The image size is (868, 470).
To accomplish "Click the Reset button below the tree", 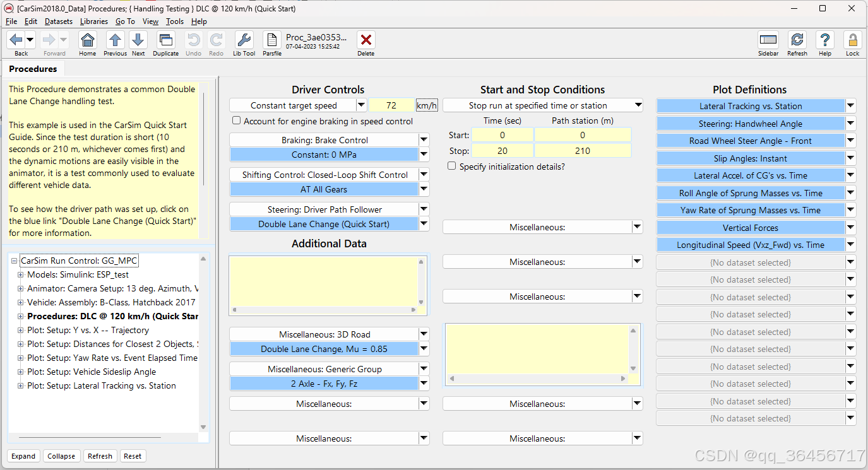I will [x=133, y=456].
